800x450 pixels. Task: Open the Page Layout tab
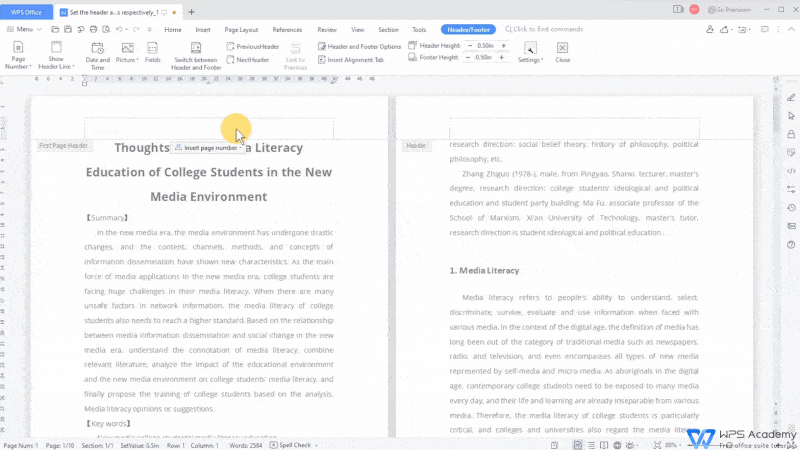[241, 30]
